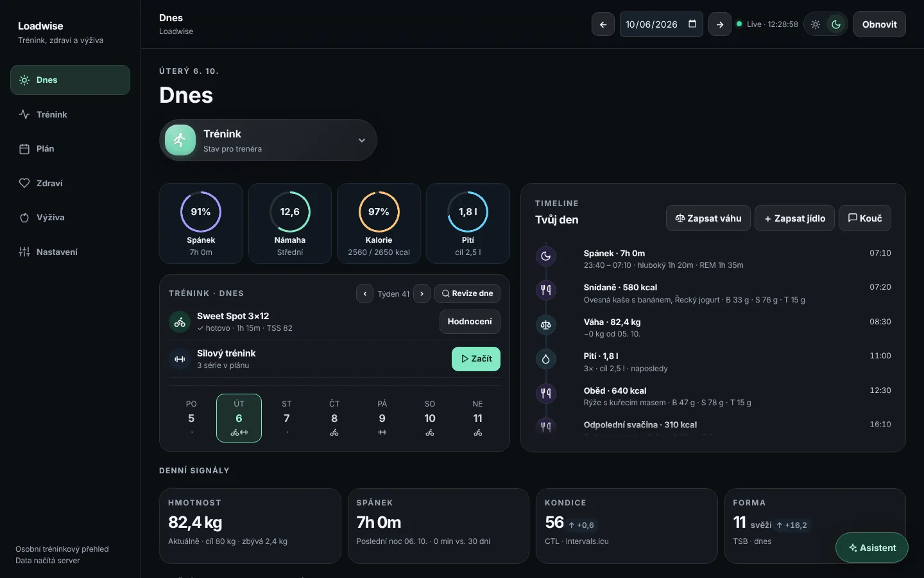Switch to light theme sun icon
Image resolution: width=924 pixels, height=578 pixels.
pyautogui.click(x=815, y=24)
